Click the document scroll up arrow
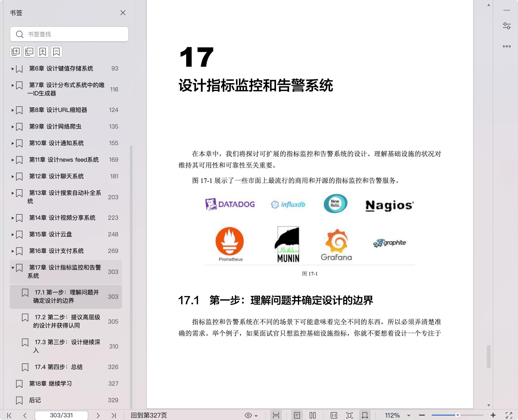 (x=489, y=5)
